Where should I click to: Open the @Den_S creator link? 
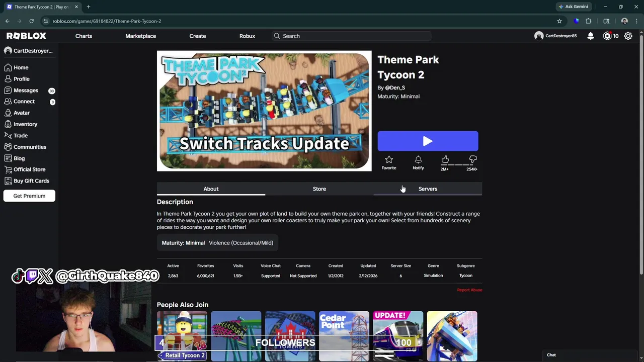pyautogui.click(x=395, y=87)
